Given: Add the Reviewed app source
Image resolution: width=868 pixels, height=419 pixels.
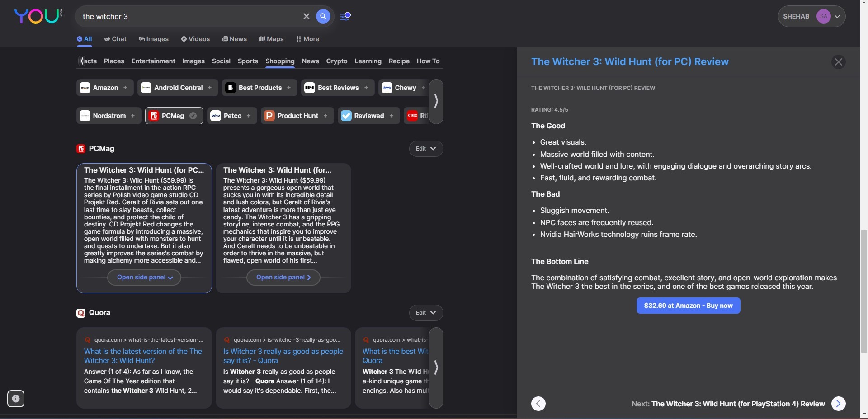Looking at the screenshot, I should coord(392,116).
